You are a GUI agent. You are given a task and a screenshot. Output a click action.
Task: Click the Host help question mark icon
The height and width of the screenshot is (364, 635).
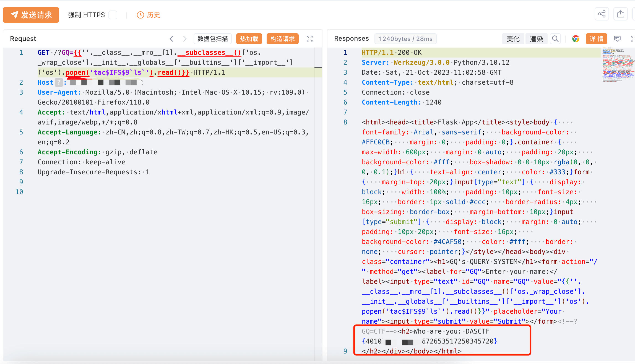point(59,82)
